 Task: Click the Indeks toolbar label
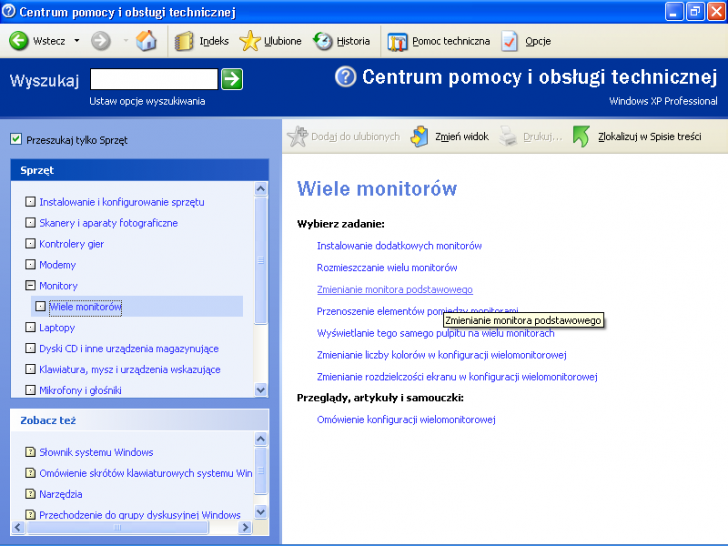click(214, 41)
